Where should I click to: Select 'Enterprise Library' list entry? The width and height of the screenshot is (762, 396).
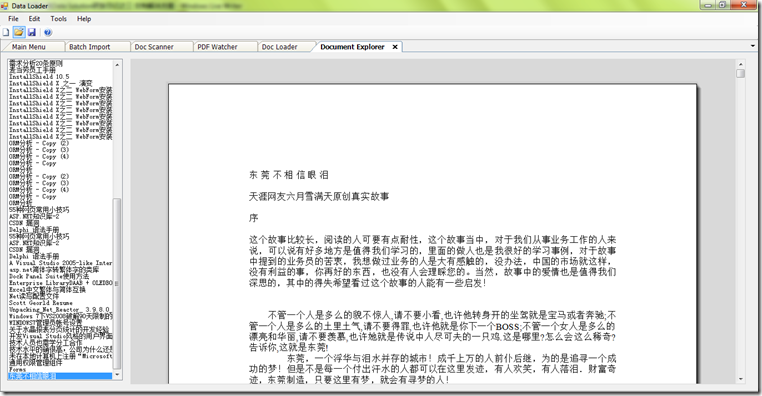(60, 283)
